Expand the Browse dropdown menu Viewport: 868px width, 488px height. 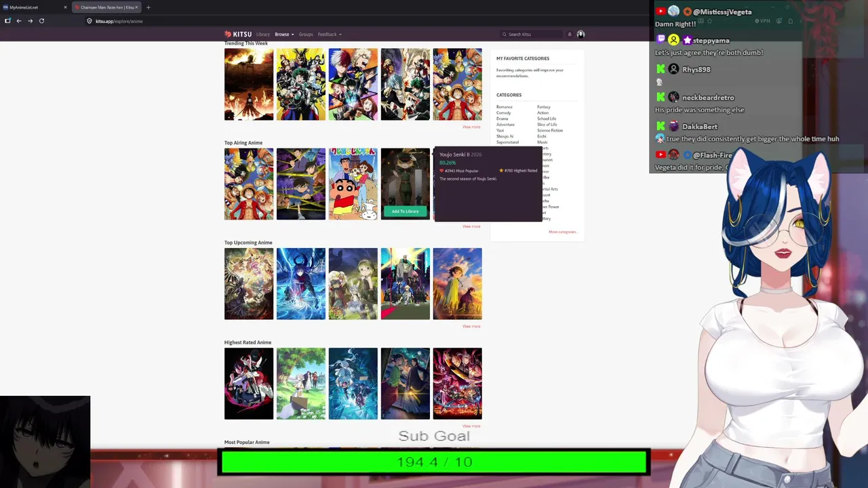(284, 35)
